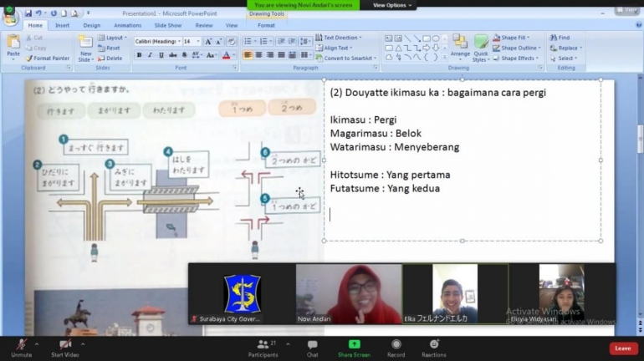Image resolution: width=644 pixels, height=361 pixels.
Task: Open the Reactions menu
Action: coord(433,345)
